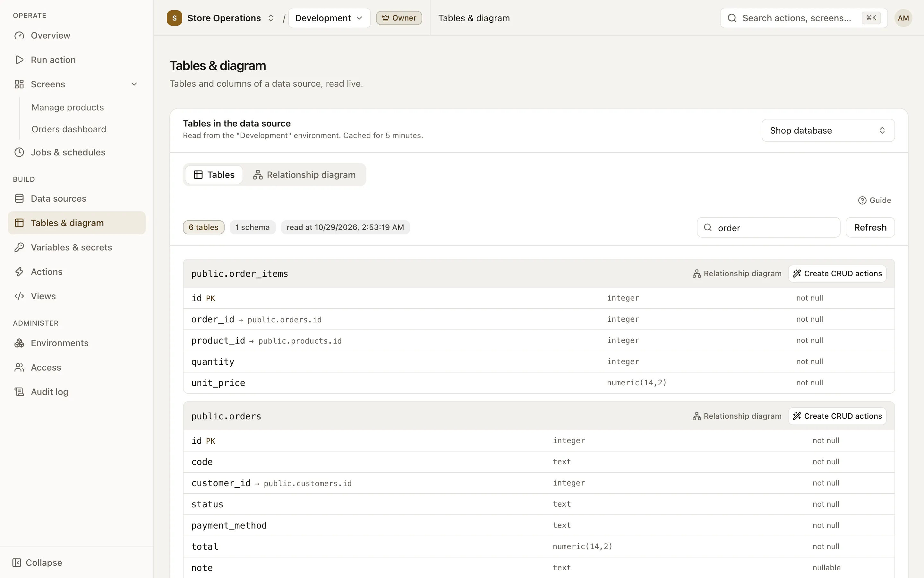Click the Store Operations S logo
This screenshot has width=924, height=578.
[175, 18]
